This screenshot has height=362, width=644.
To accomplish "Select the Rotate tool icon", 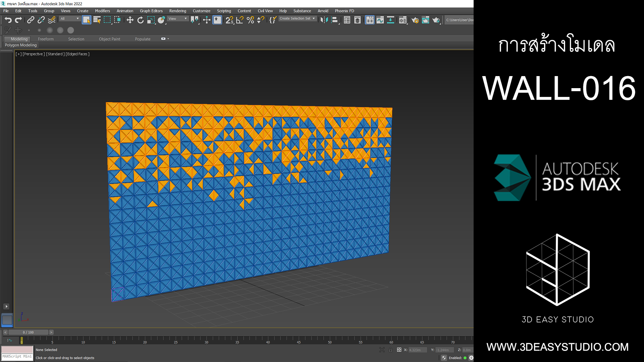I will click(140, 20).
